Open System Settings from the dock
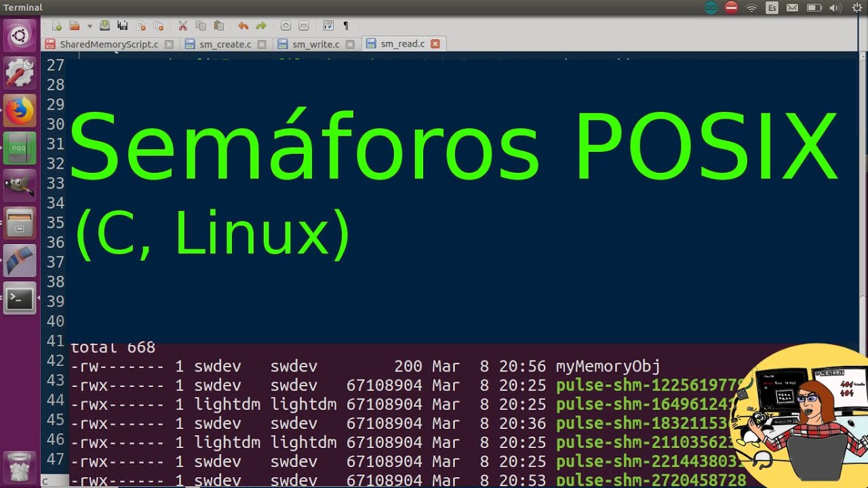Screen dimensions: 868x488 tap(20, 72)
